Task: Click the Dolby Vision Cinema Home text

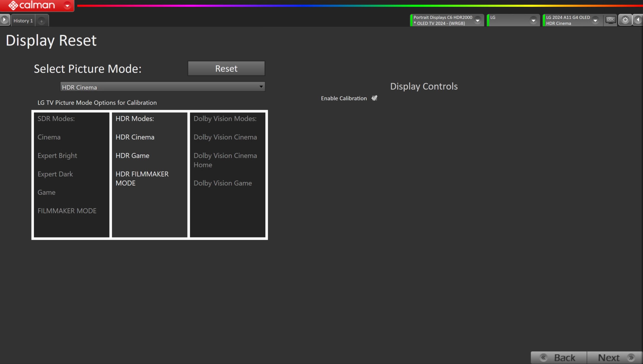Action: click(x=225, y=160)
